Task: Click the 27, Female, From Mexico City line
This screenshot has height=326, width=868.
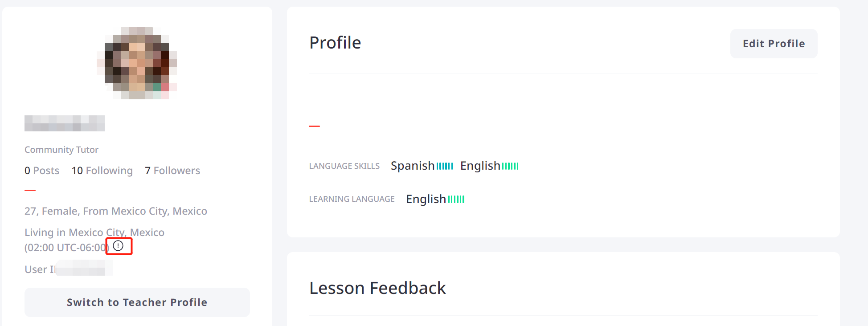Action: pos(116,211)
